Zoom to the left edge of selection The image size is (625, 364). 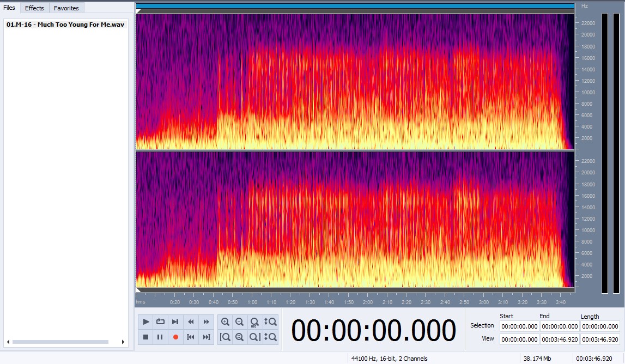tap(225, 337)
